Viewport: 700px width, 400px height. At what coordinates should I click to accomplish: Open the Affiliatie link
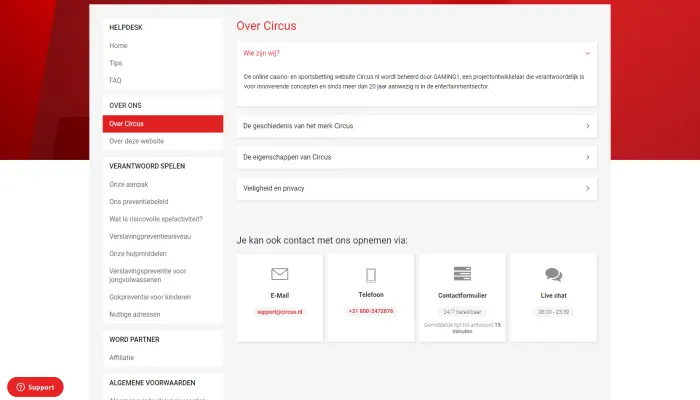pyautogui.click(x=121, y=358)
